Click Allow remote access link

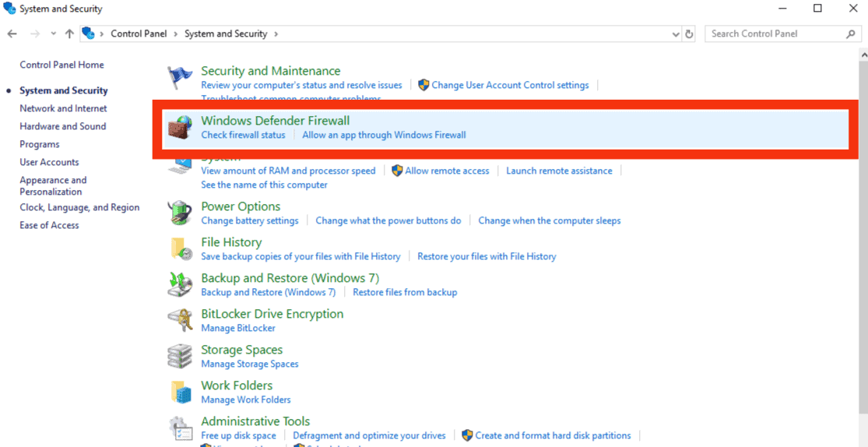(447, 171)
